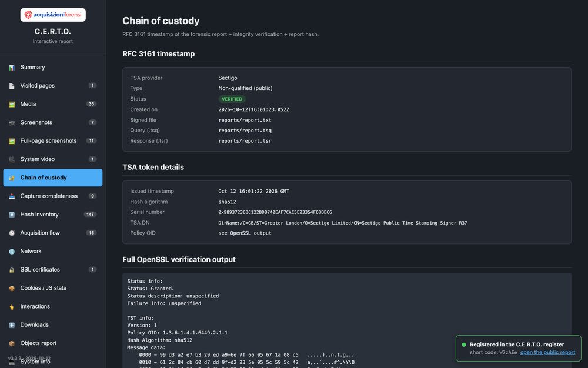Open the System video section
The height and width of the screenshot is (368, 588).
click(x=53, y=159)
